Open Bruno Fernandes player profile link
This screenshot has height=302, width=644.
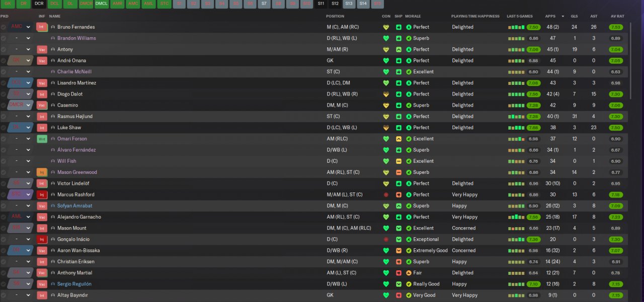click(76, 27)
